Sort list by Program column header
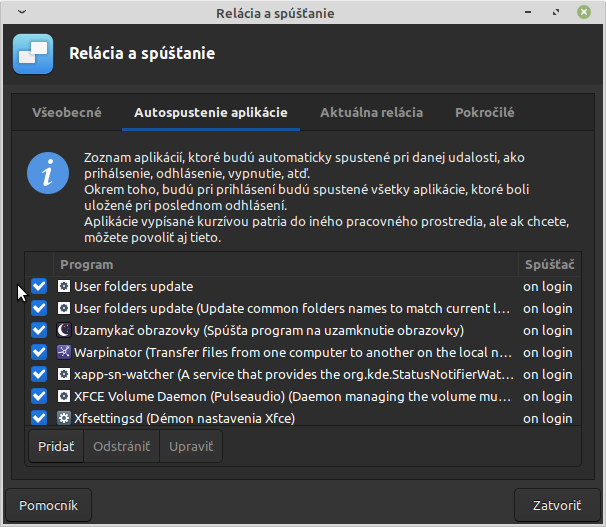This screenshot has width=606, height=527. coord(286,265)
